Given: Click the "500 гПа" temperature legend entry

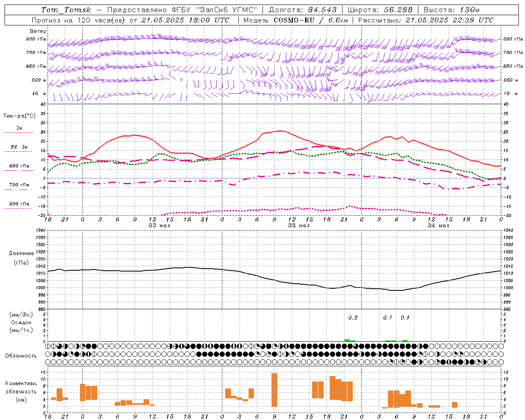Looking at the screenshot, I should click(19, 204).
